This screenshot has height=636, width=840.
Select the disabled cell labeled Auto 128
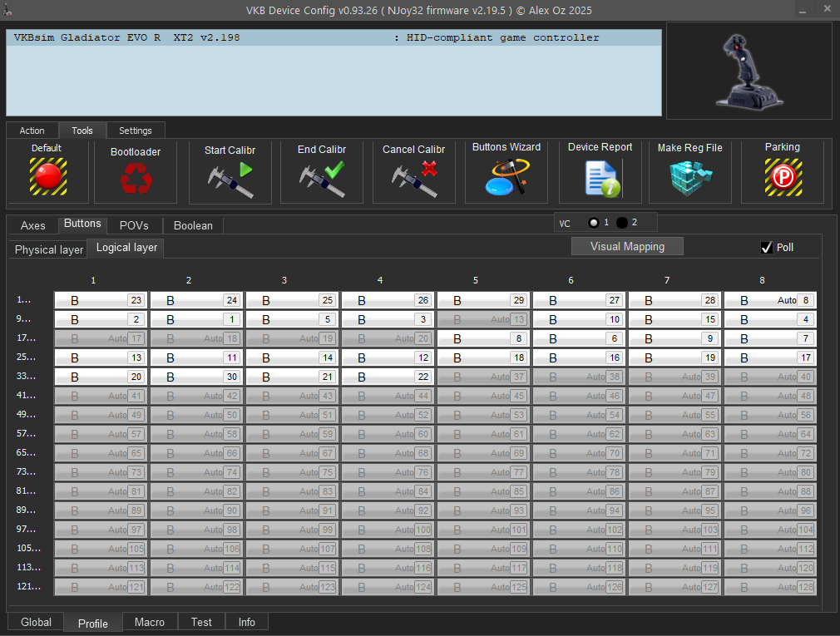[770, 587]
